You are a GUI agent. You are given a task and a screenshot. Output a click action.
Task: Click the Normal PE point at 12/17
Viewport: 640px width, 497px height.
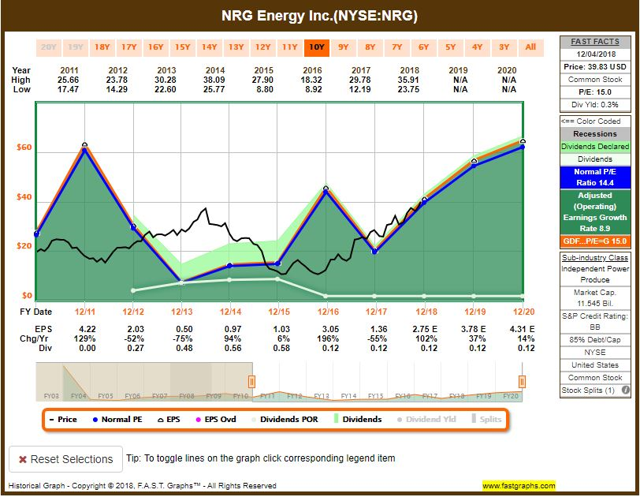[375, 252]
